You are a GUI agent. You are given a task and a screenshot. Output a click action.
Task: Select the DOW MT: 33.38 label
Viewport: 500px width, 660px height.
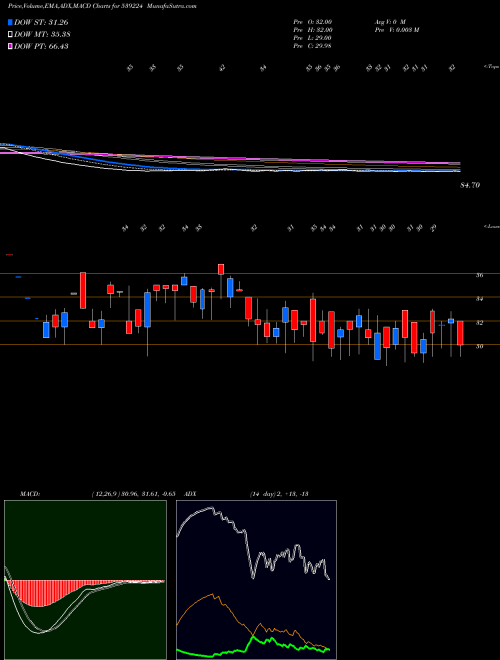42,35
